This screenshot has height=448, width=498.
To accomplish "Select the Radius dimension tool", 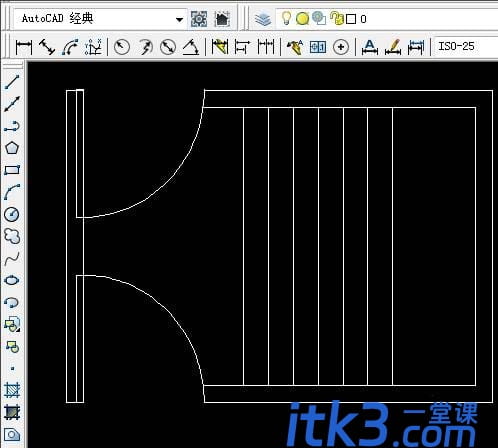I will pos(122,47).
